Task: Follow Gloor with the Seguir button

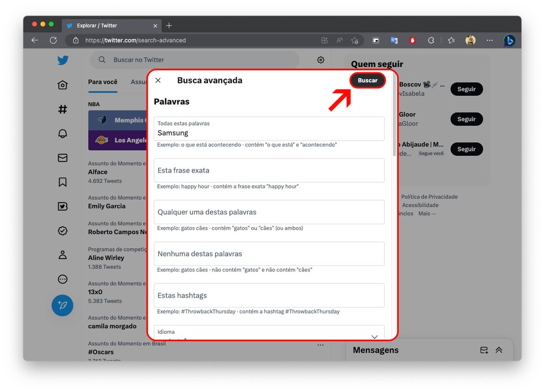Action: 467,119
